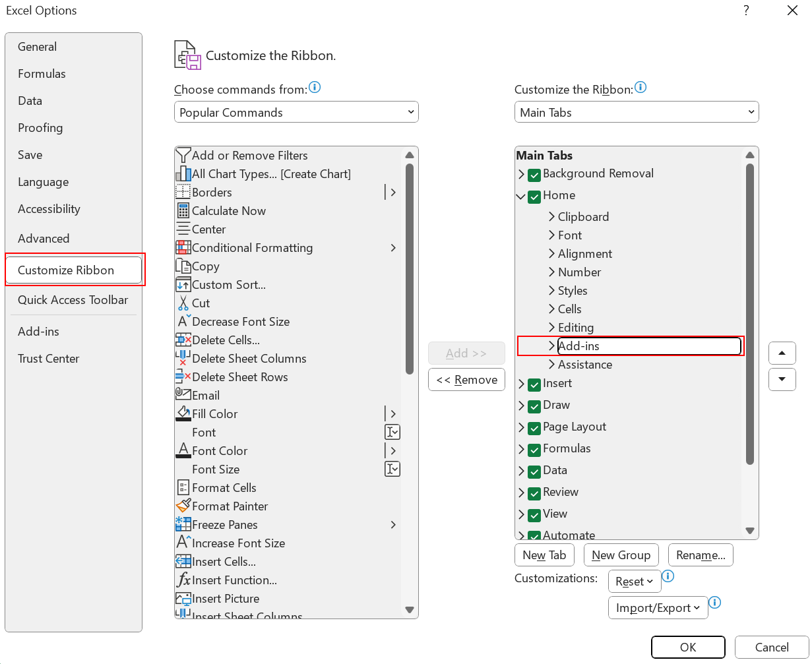
Task: Click the Add or Remove Filters funnel icon
Action: 183,156
